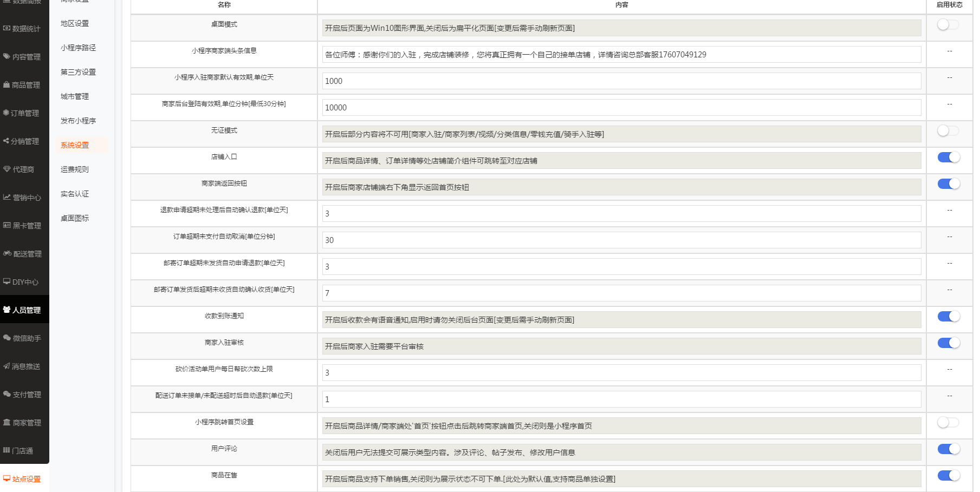Enable the 小程序跳转首页设置 toggle
Screen dimensions: 980x492
pos(948,423)
